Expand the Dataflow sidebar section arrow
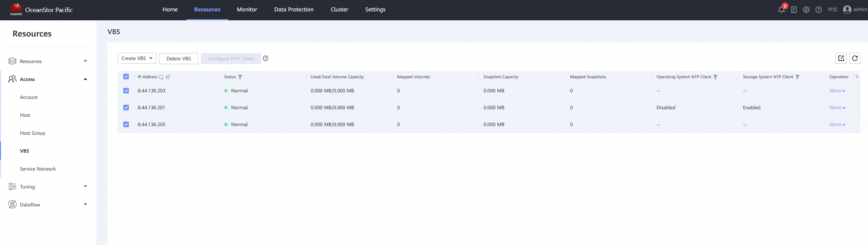This screenshot has height=245, width=868. coord(85,204)
